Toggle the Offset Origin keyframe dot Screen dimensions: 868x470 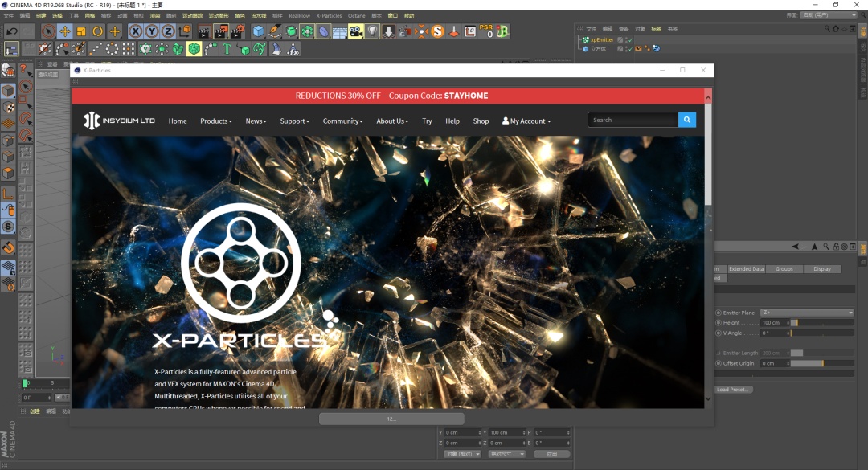click(719, 363)
